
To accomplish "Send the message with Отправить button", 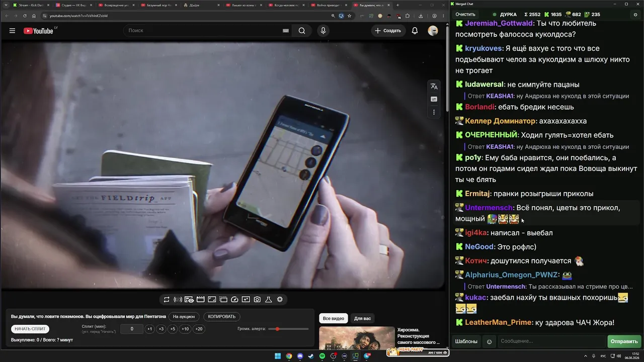I will (624, 341).
